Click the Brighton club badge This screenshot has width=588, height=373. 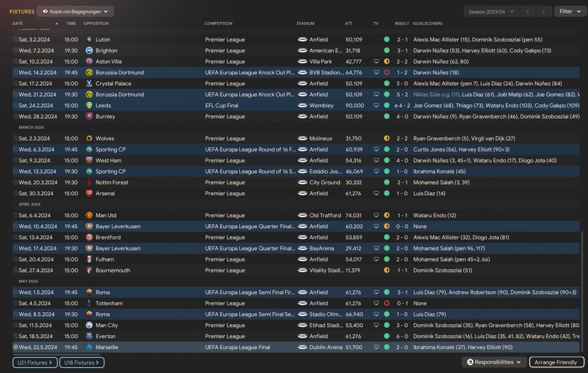(89, 51)
